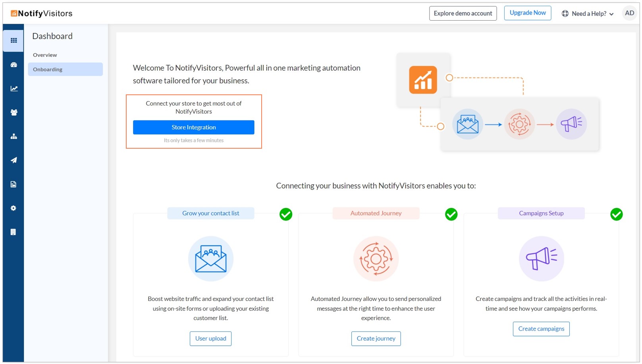Click Explore demo account button
This screenshot has height=364, width=642.
[463, 13]
